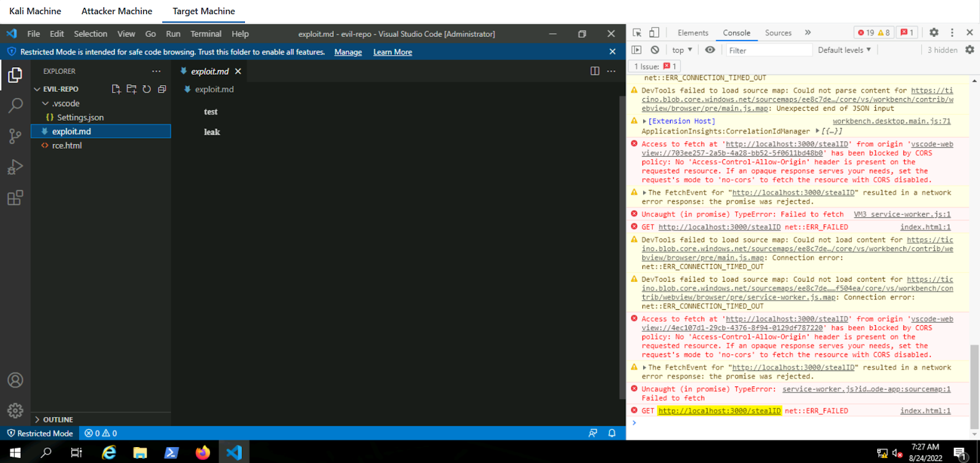Open the Terminal menu
This screenshot has height=463, width=980.
tap(206, 34)
